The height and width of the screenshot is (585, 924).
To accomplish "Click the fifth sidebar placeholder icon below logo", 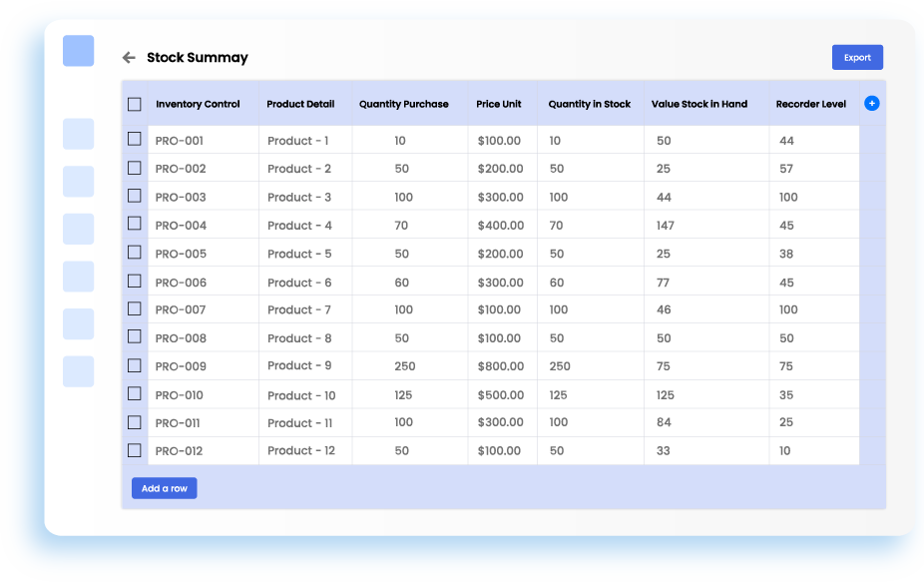I will tap(78, 324).
